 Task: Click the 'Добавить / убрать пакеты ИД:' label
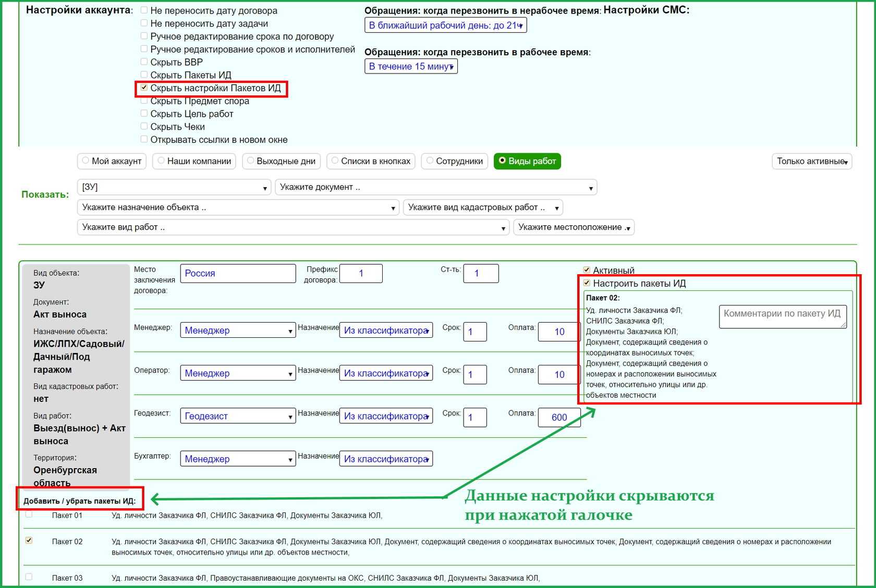pos(79,501)
